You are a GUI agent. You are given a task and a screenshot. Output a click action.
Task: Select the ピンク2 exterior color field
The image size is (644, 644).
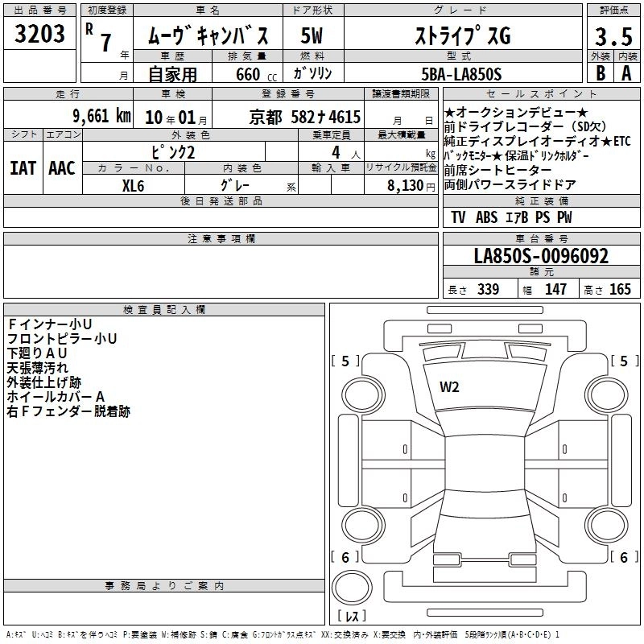click(x=173, y=151)
